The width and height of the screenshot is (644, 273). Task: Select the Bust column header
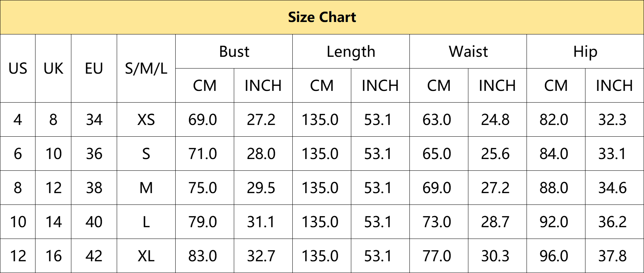[234, 52]
